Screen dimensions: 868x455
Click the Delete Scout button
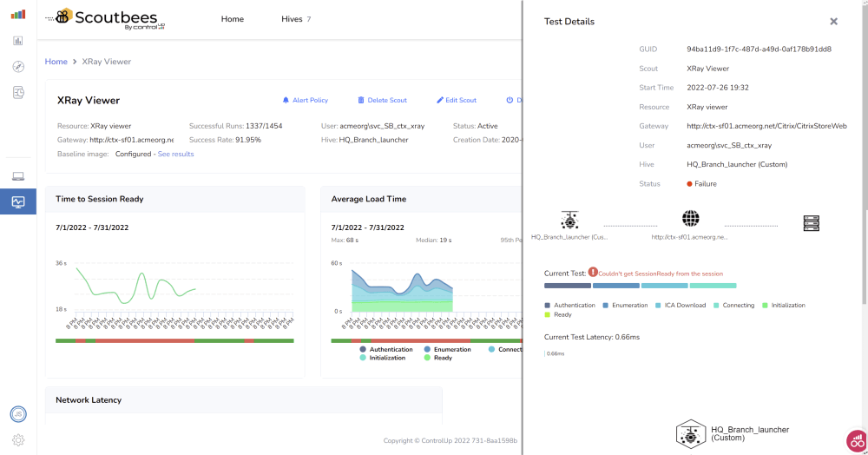pos(382,100)
